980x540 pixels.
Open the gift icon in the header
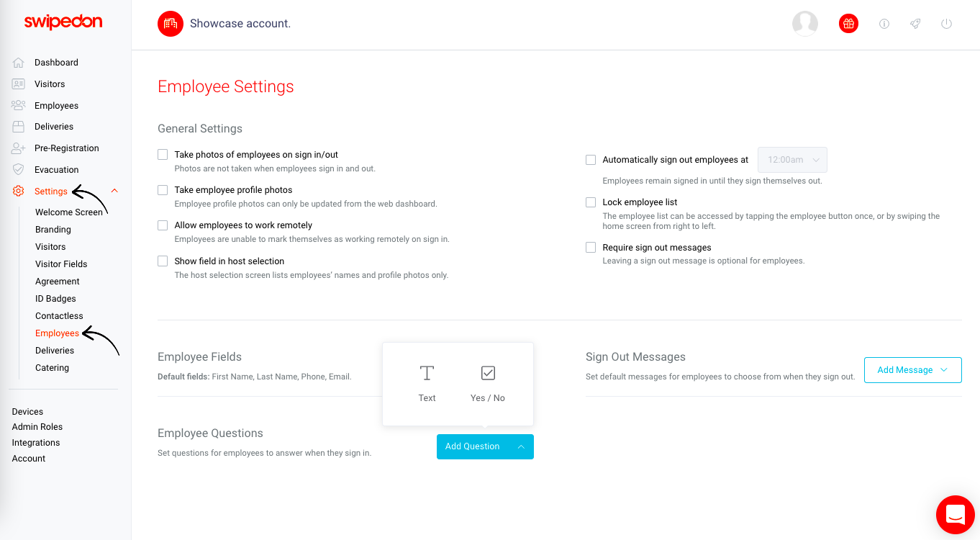click(x=849, y=24)
